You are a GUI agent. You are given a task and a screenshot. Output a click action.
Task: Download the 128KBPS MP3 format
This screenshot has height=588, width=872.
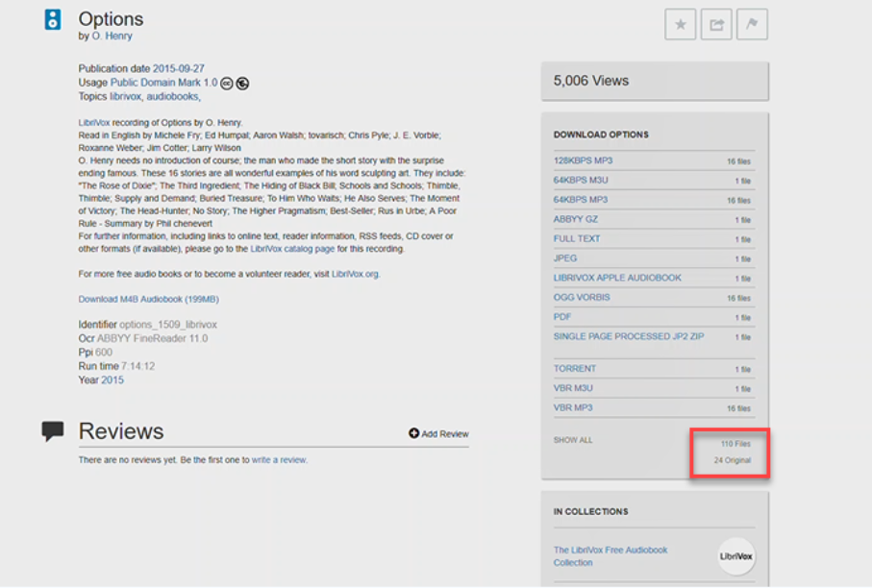pos(583,160)
